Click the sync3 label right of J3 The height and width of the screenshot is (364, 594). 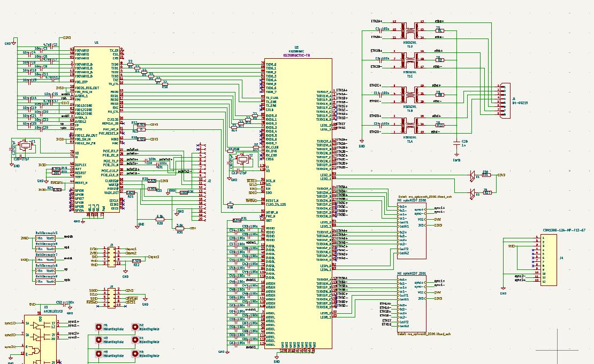pos(153,257)
